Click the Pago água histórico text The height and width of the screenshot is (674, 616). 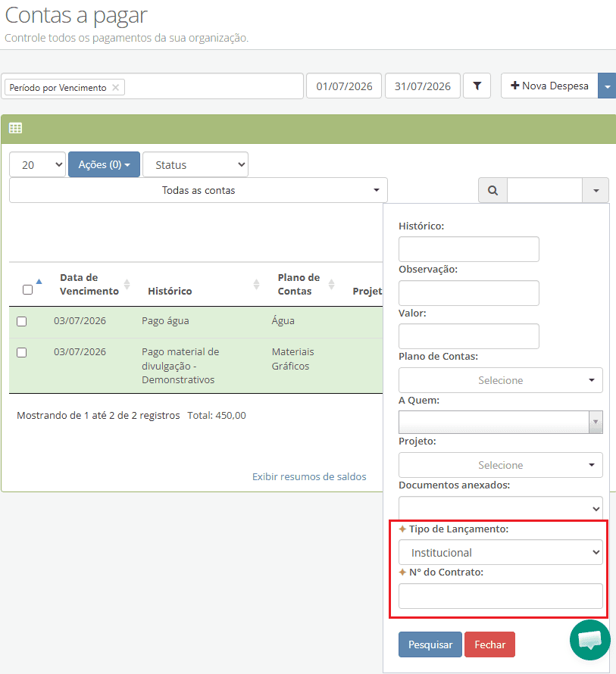point(165,320)
